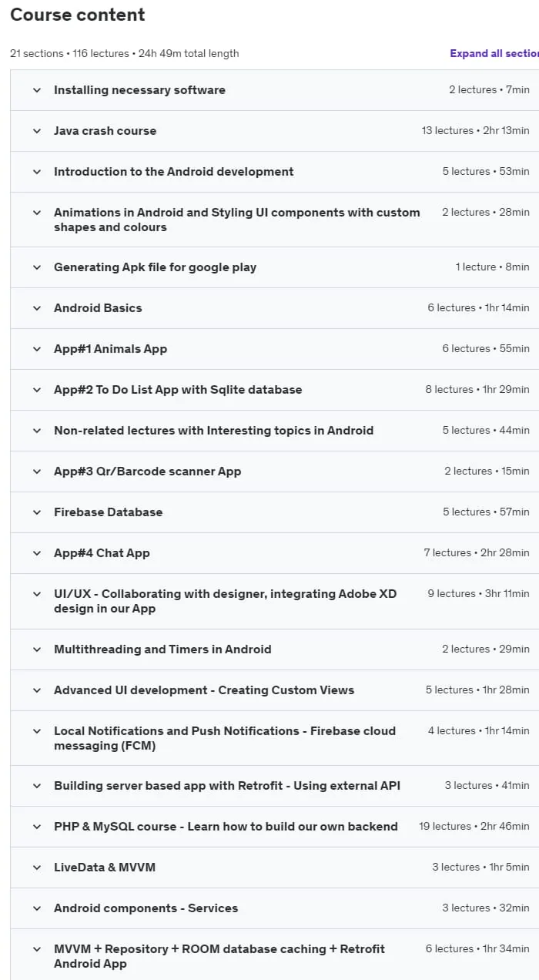Image resolution: width=539 pixels, height=980 pixels.
Task: Expand chevron next to App#4 Chat App
Action: 36,553
